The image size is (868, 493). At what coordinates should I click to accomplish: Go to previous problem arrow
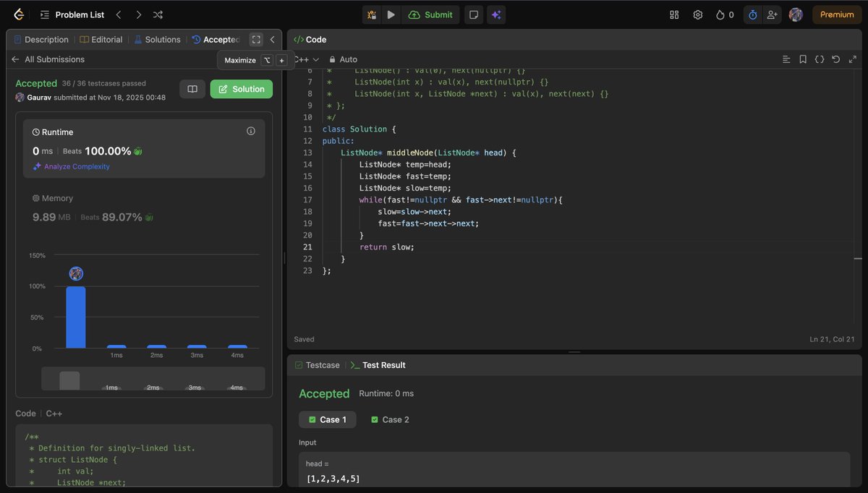point(119,14)
